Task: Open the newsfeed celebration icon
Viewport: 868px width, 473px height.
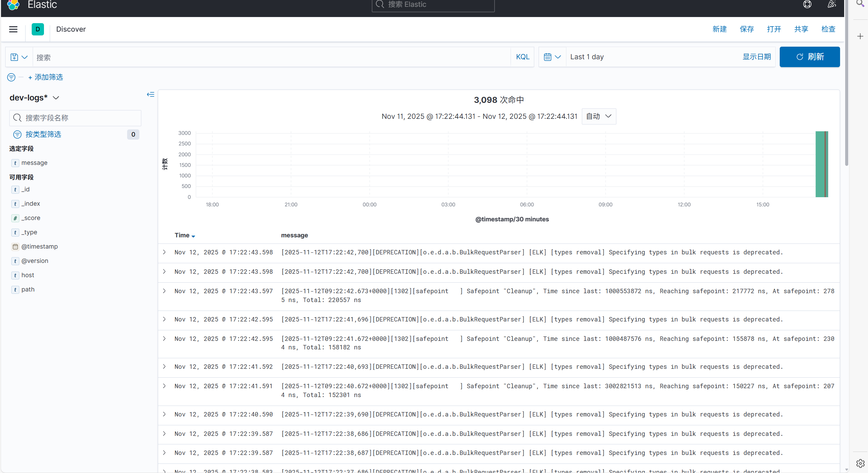Action: (832, 4)
